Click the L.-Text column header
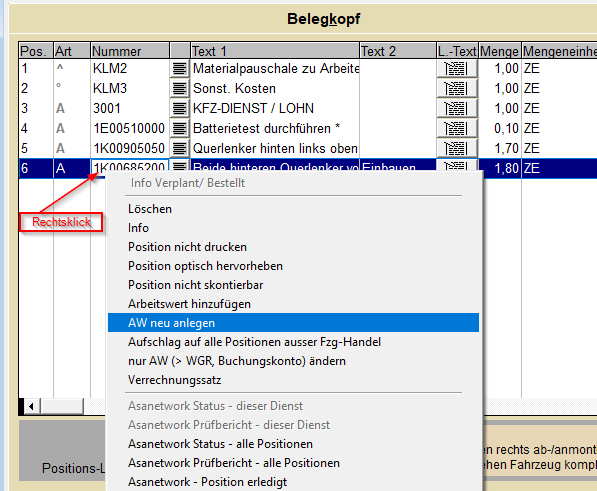 [457, 51]
